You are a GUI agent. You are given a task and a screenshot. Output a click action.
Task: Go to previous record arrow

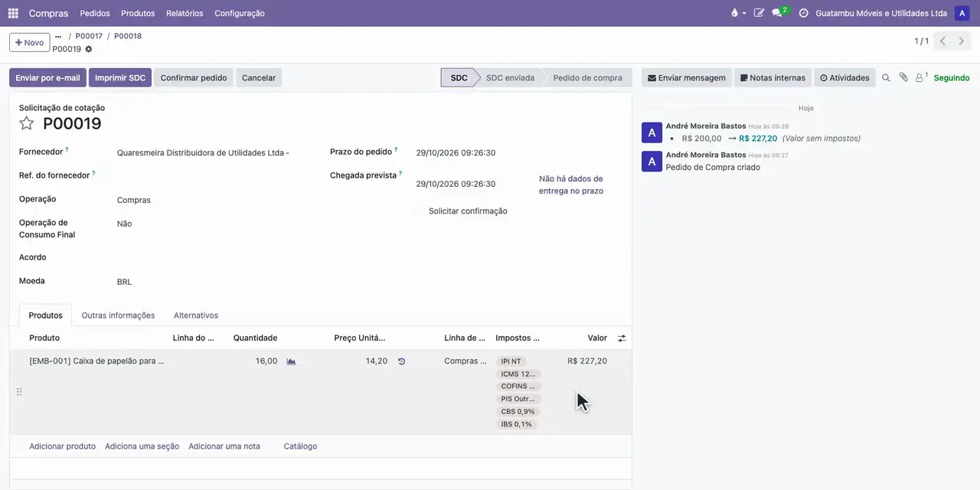[x=942, y=41]
